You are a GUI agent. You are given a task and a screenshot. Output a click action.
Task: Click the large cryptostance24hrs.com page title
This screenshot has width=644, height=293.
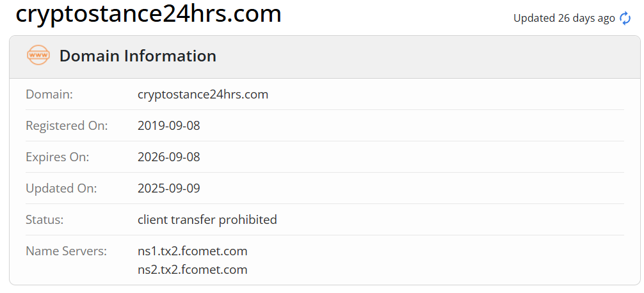point(149,13)
